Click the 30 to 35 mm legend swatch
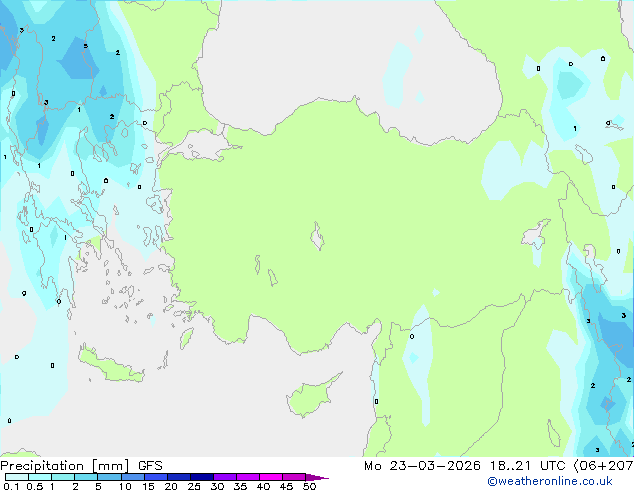Screen dimensions: 634x490 pyautogui.click(x=224, y=477)
